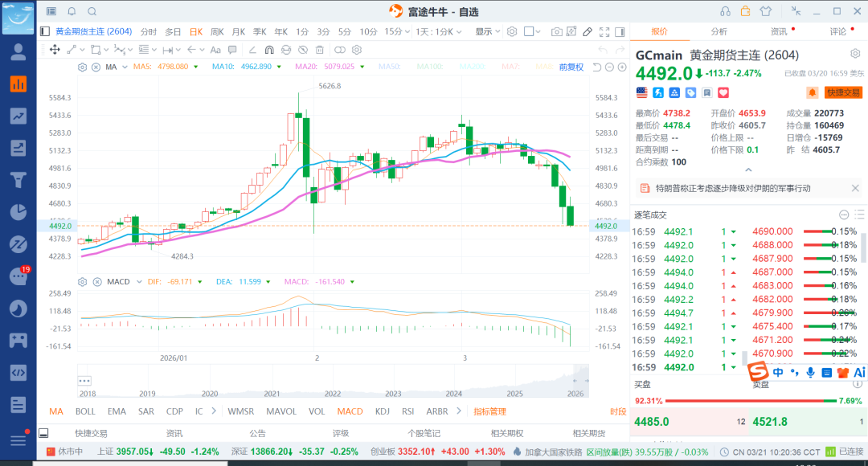868x466 pixels.
Task: Toggle the left watchlist panel icon
Action: [x=45, y=31]
